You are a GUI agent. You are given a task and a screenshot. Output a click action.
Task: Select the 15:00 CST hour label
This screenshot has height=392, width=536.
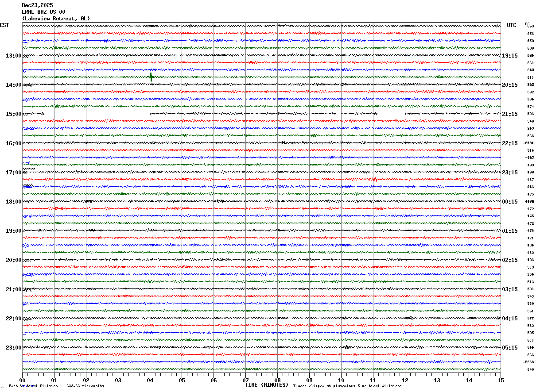pyautogui.click(x=13, y=114)
